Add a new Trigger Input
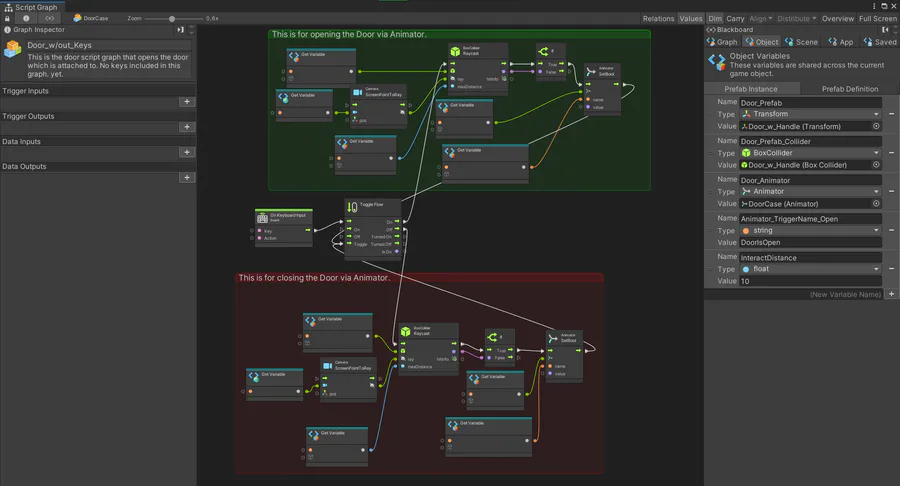 [x=187, y=102]
